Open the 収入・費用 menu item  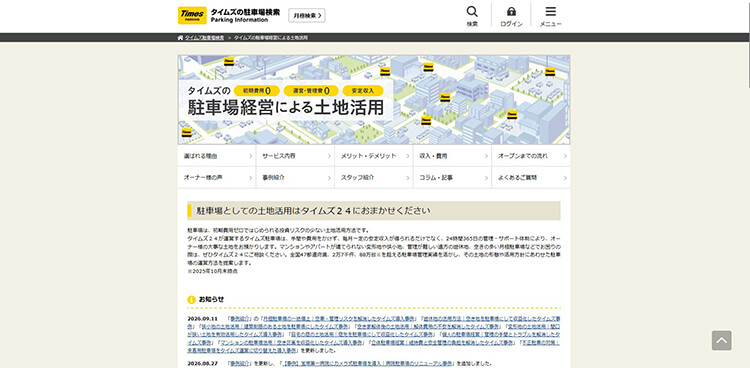[452, 156]
